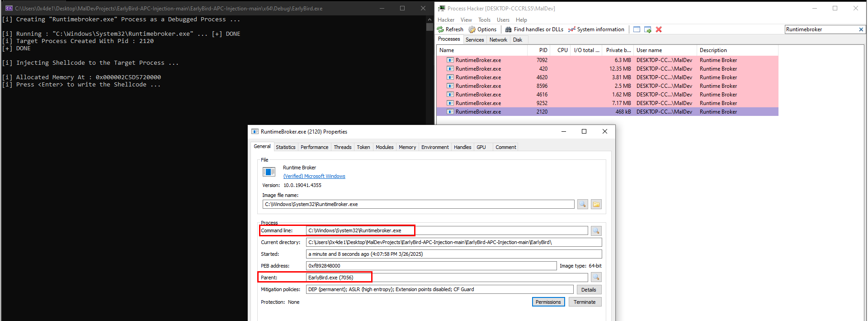
Task: Open the Help menu
Action: 521,20
